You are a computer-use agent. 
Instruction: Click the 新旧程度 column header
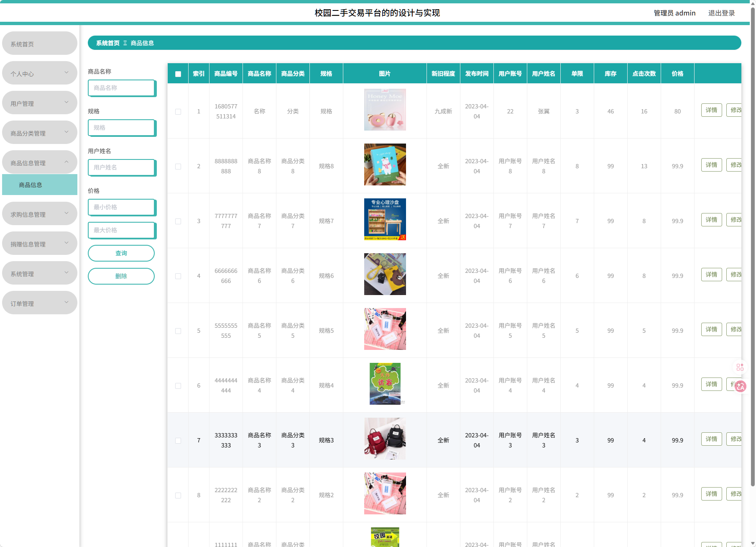point(443,74)
